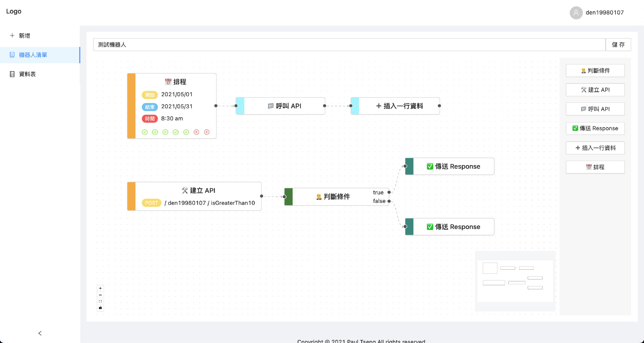
Task: Click the table icon beside 資料表
Action: pyautogui.click(x=12, y=74)
